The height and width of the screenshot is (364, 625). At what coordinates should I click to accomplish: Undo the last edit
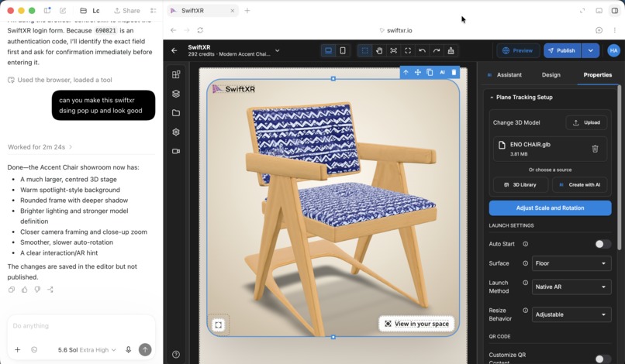422,50
